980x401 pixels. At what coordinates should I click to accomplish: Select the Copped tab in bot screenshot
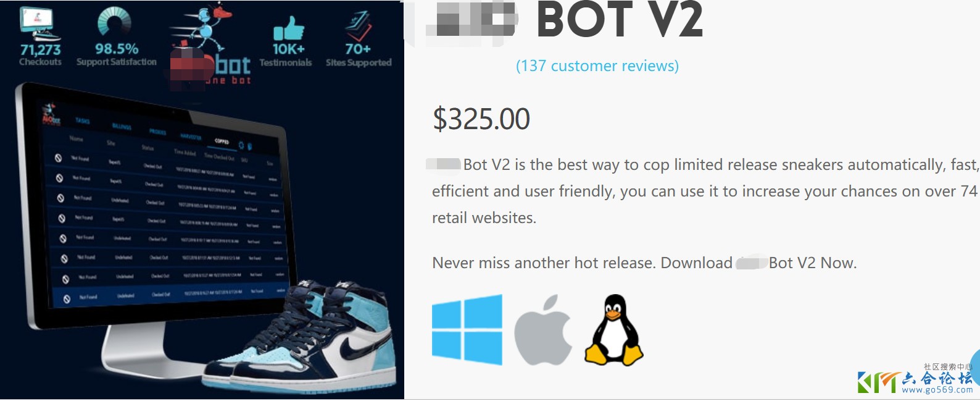[x=222, y=141]
